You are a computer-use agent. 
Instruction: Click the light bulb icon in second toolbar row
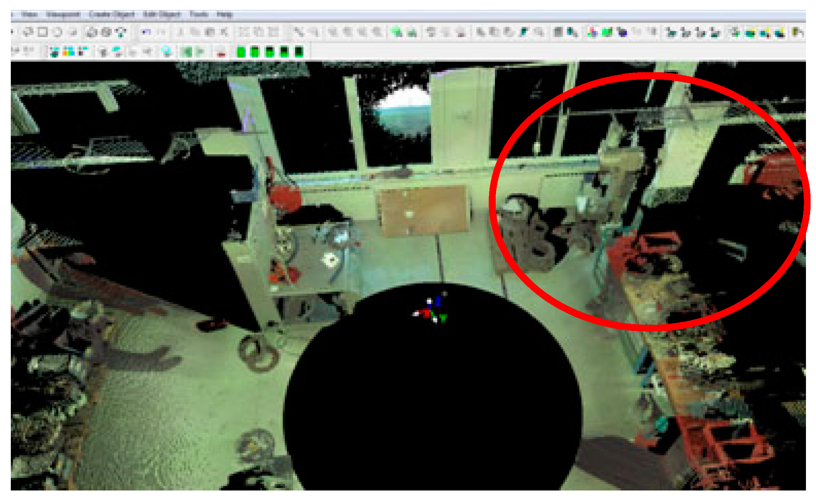pos(167,51)
